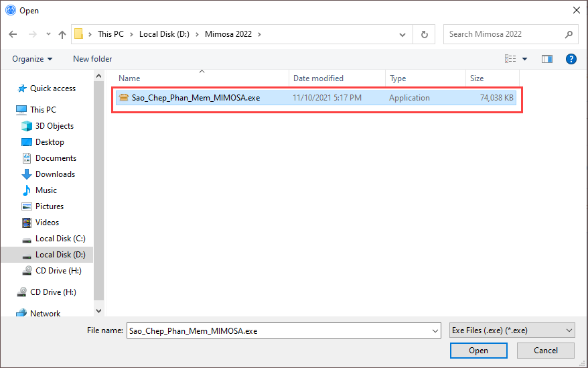588x368 pixels.
Task: Change view with the view icon
Action: (510, 59)
